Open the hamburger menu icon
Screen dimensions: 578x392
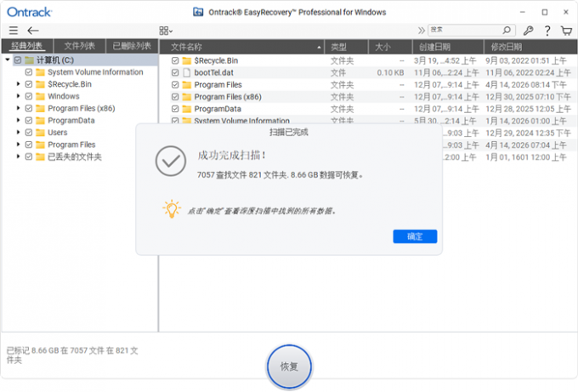[x=14, y=31]
